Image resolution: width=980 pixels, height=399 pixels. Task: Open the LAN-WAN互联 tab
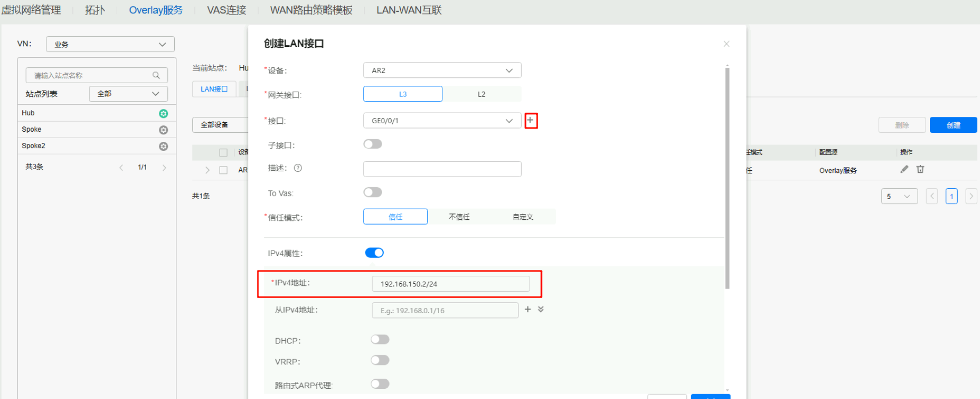coord(409,10)
